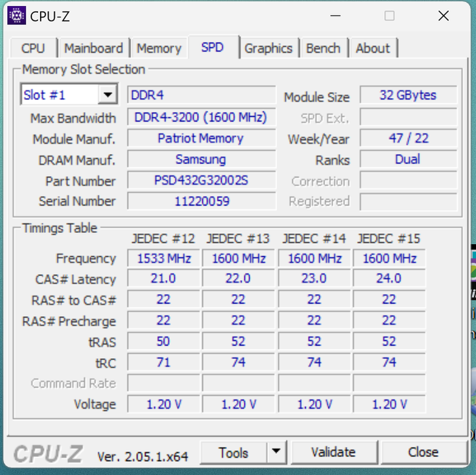Click the Part Number label
Screen dimensions: 476x475
(x=80, y=181)
